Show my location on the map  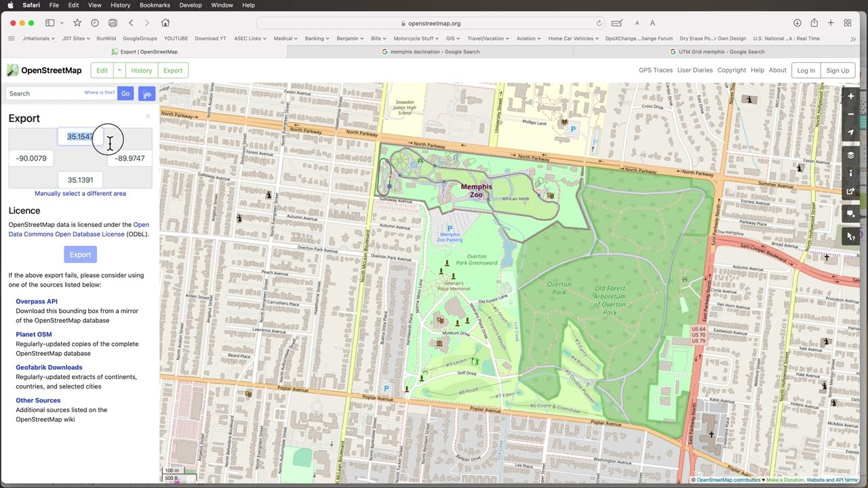coord(850,132)
